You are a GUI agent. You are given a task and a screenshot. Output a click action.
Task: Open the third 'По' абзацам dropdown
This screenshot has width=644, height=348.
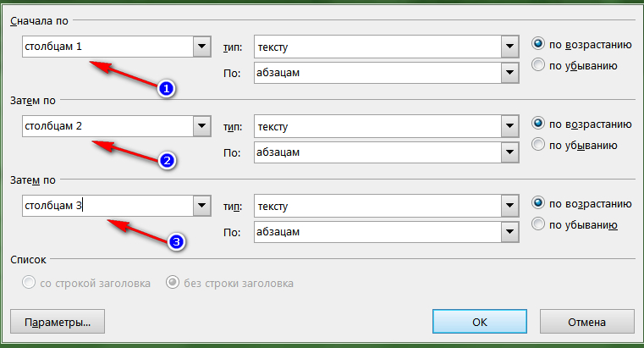click(509, 232)
